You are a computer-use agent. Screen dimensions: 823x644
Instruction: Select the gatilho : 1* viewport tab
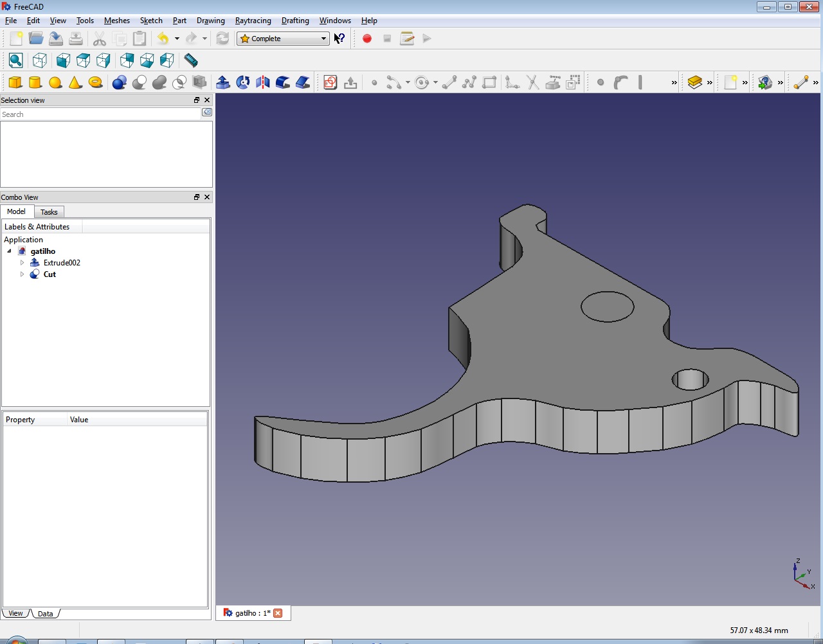pos(253,613)
